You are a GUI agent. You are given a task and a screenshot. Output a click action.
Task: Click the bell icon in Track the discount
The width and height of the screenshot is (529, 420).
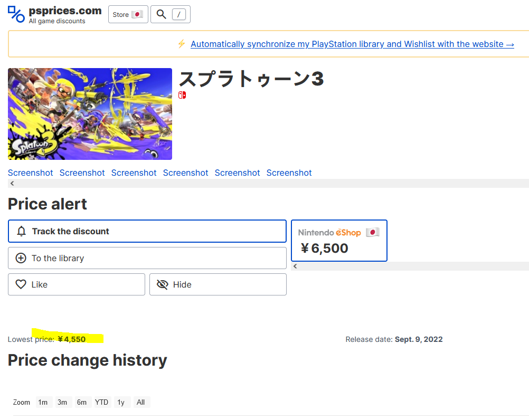click(21, 231)
